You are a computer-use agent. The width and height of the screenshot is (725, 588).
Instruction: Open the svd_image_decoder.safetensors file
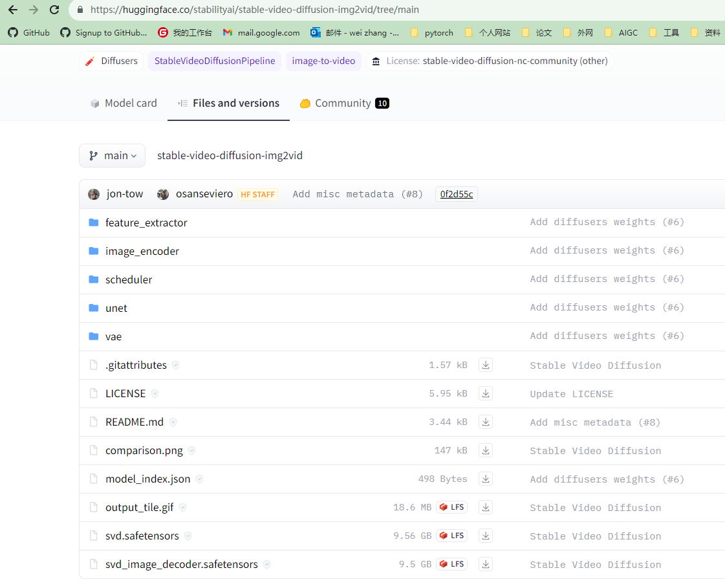point(182,565)
